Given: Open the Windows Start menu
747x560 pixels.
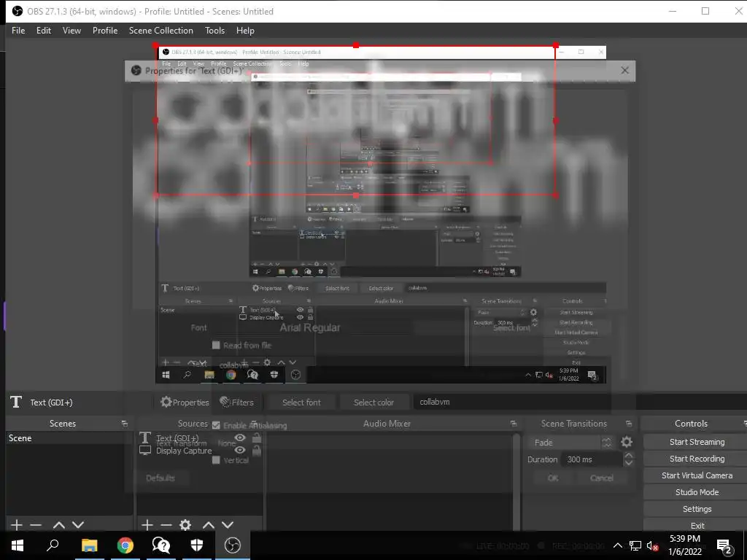Looking at the screenshot, I should click(x=18, y=545).
